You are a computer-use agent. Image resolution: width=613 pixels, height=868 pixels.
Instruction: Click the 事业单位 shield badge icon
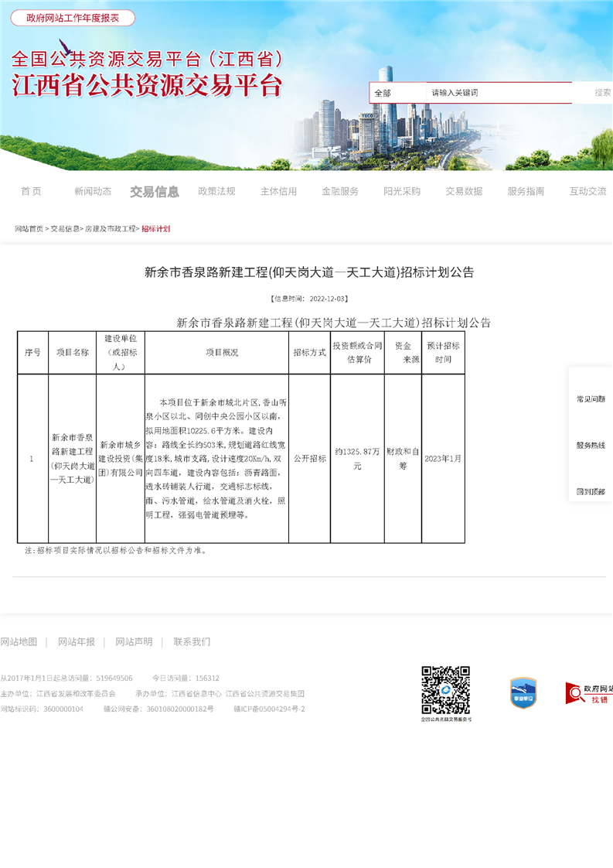523,692
